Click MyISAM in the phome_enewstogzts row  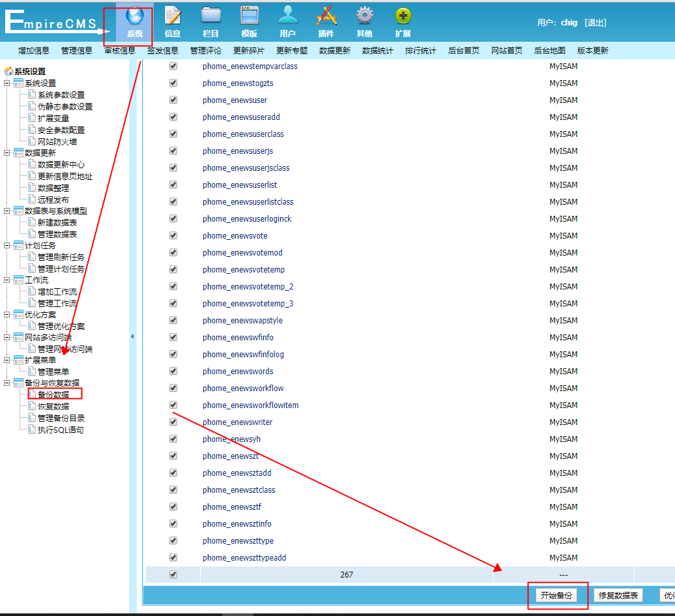point(564,83)
